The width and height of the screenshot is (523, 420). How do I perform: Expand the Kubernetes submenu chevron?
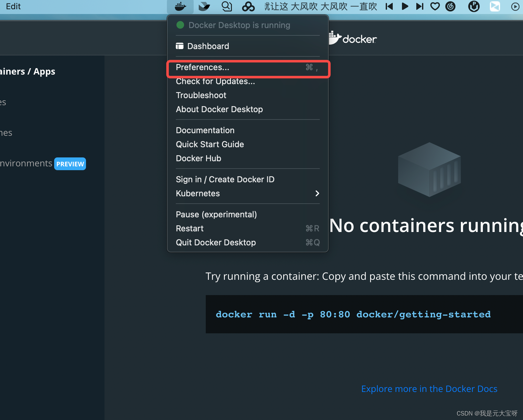(x=317, y=193)
